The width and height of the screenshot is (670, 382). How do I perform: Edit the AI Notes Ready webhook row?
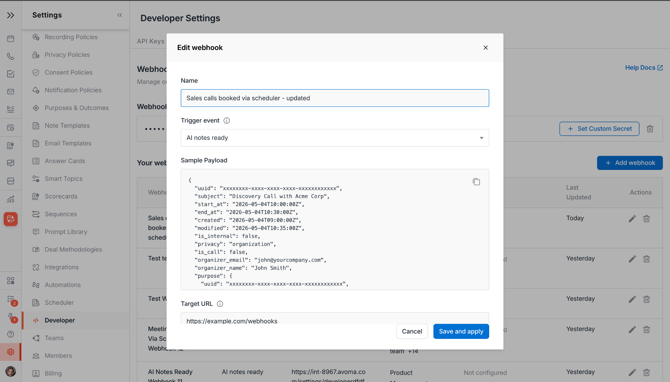point(632,373)
